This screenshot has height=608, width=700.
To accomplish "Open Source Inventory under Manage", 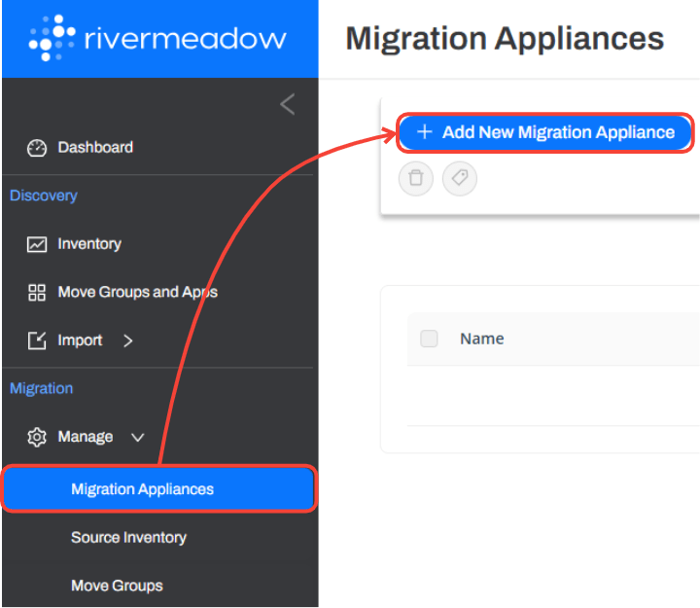I will click(128, 537).
